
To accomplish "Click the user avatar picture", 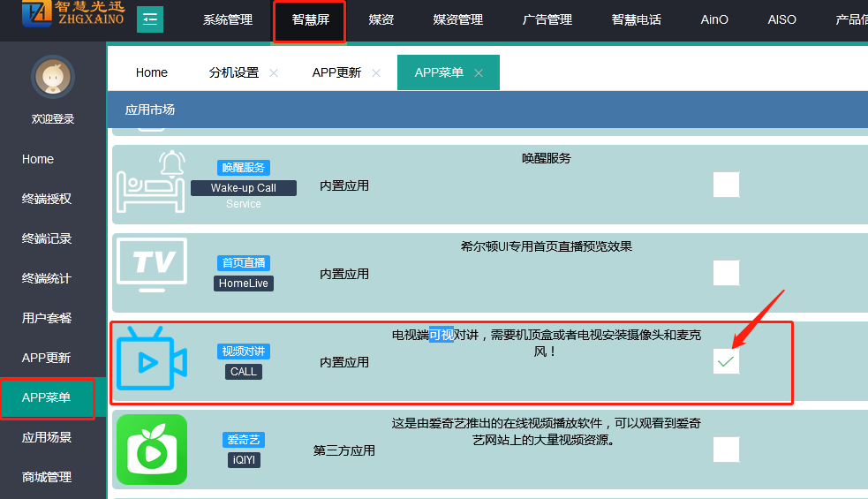I will pos(53,78).
